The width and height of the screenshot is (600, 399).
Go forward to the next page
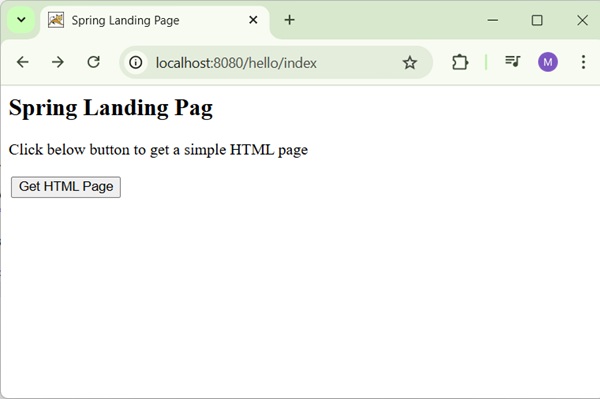[58, 62]
